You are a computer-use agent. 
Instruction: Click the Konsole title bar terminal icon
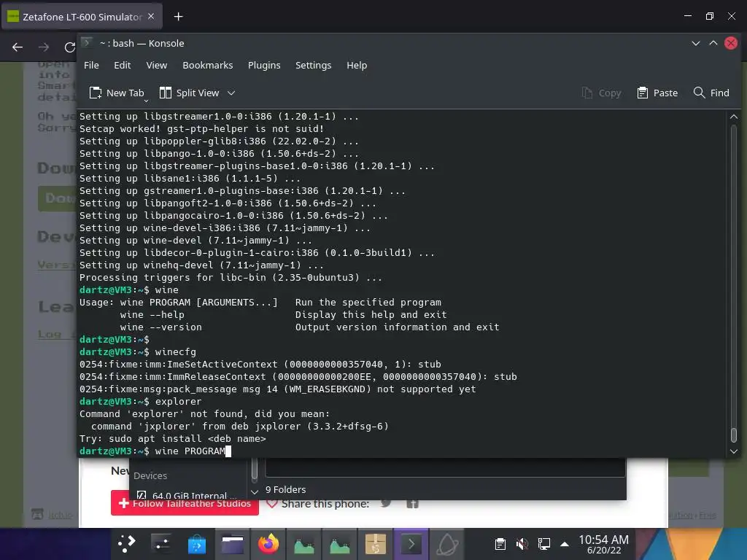(88, 43)
